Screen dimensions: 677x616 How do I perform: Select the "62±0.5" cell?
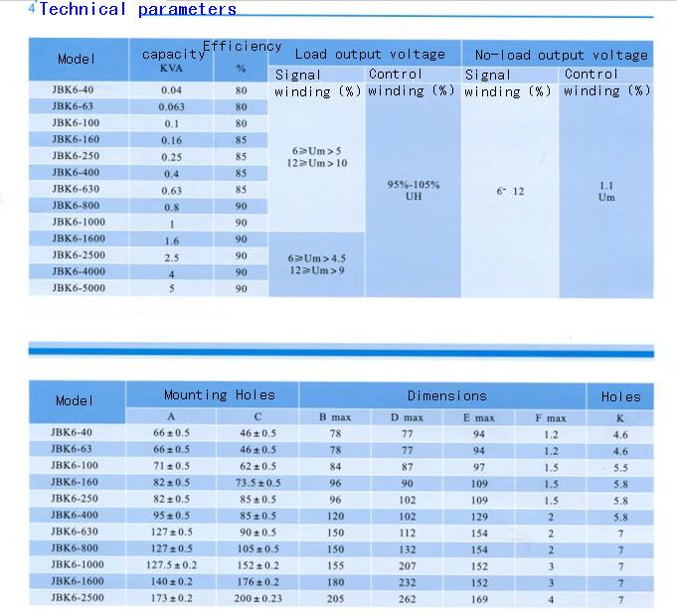(257, 466)
